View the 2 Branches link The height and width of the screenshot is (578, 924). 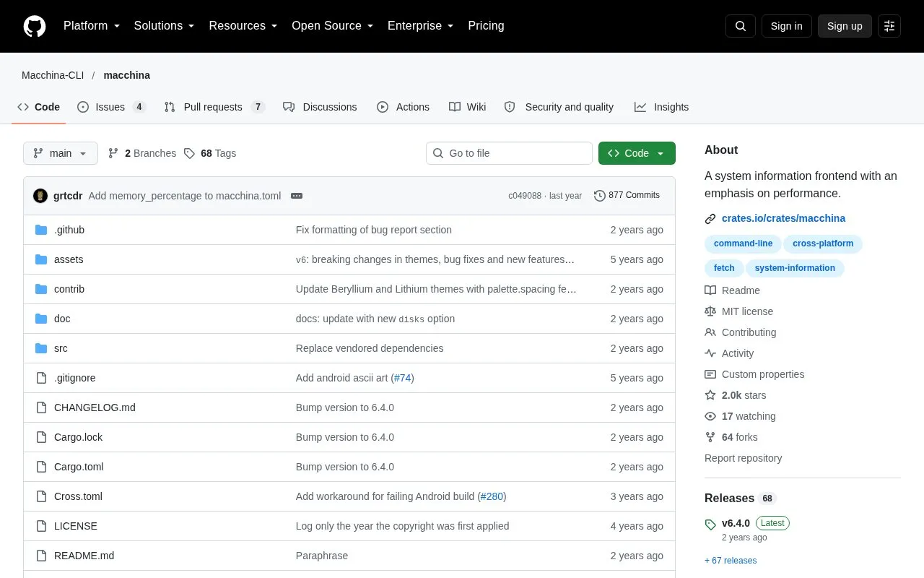click(x=142, y=153)
